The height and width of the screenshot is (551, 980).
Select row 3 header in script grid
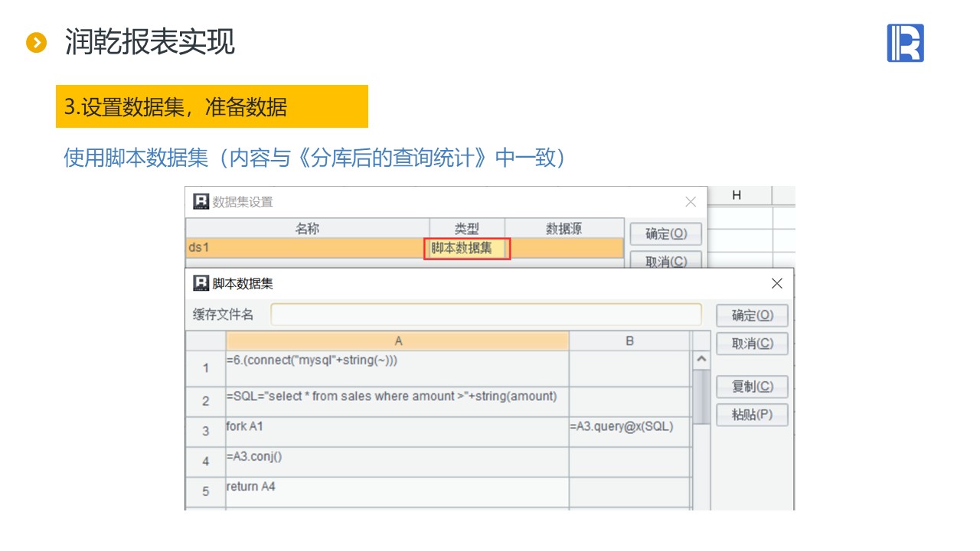click(205, 432)
